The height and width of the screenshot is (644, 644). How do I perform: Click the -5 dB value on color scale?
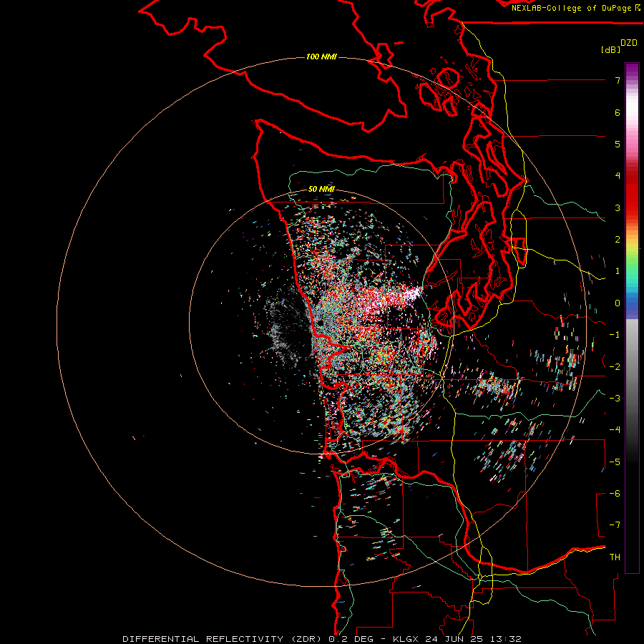[615, 462]
